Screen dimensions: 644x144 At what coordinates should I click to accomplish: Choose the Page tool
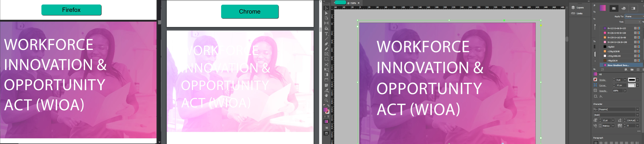pos(326,18)
